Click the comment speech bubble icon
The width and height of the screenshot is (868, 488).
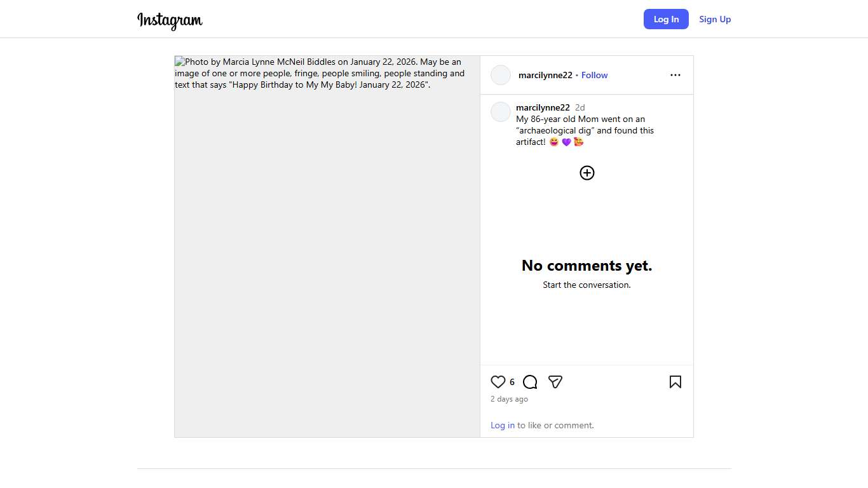pyautogui.click(x=530, y=382)
